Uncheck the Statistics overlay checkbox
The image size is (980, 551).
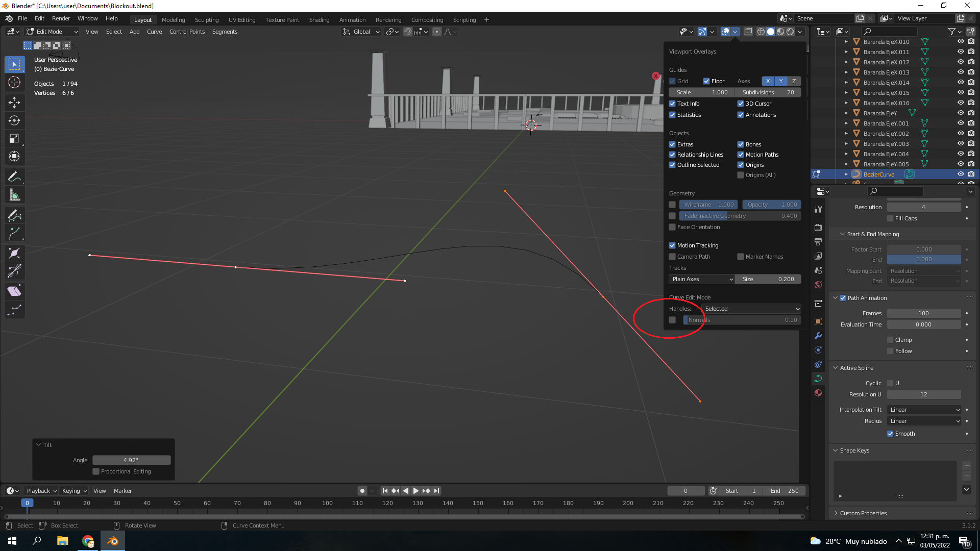(x=672, y=115)
